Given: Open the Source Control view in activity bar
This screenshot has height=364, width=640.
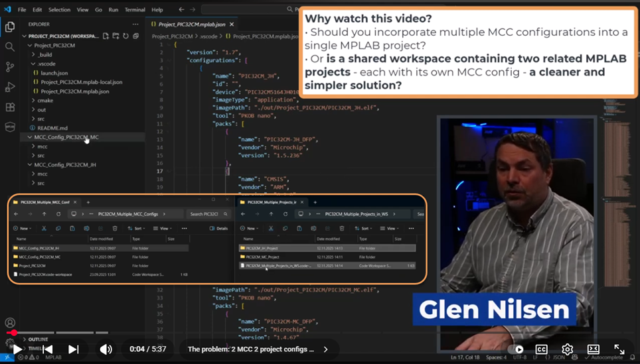Looking at the screenshot, I should (x=10, y=67).
